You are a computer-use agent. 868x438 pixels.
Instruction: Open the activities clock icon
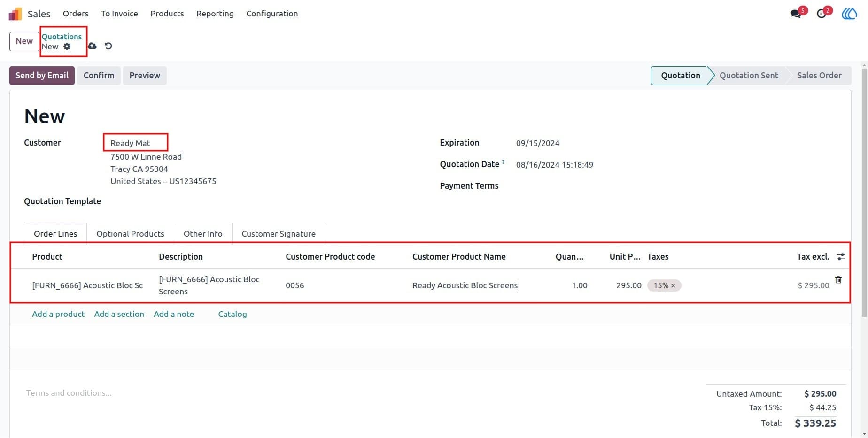click(x=821, y=14)
